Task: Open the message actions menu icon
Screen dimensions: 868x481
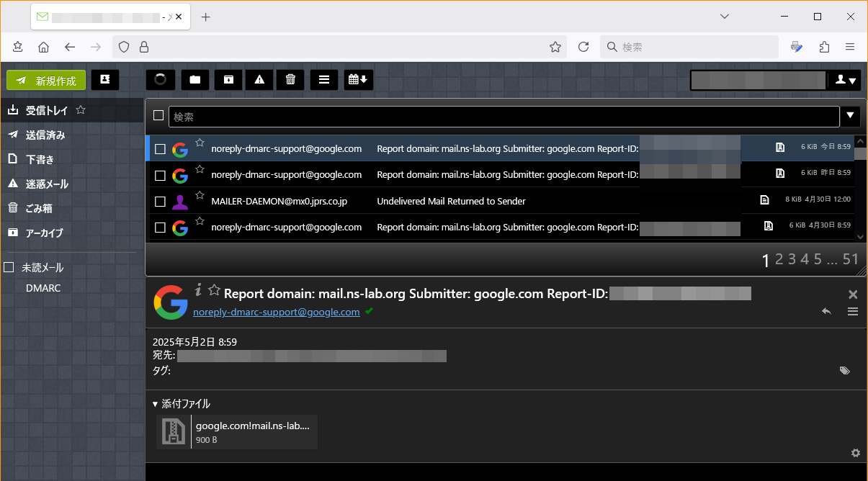Action: (853, 312)
